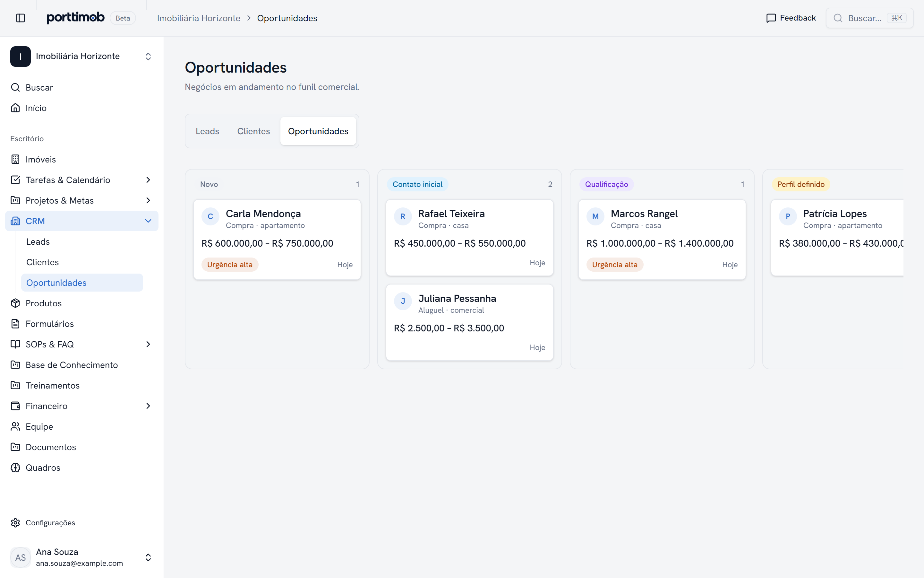Switch to the Clientes tab
The height and width of the screenshot is (578, 924).
[x=253, y=131]
